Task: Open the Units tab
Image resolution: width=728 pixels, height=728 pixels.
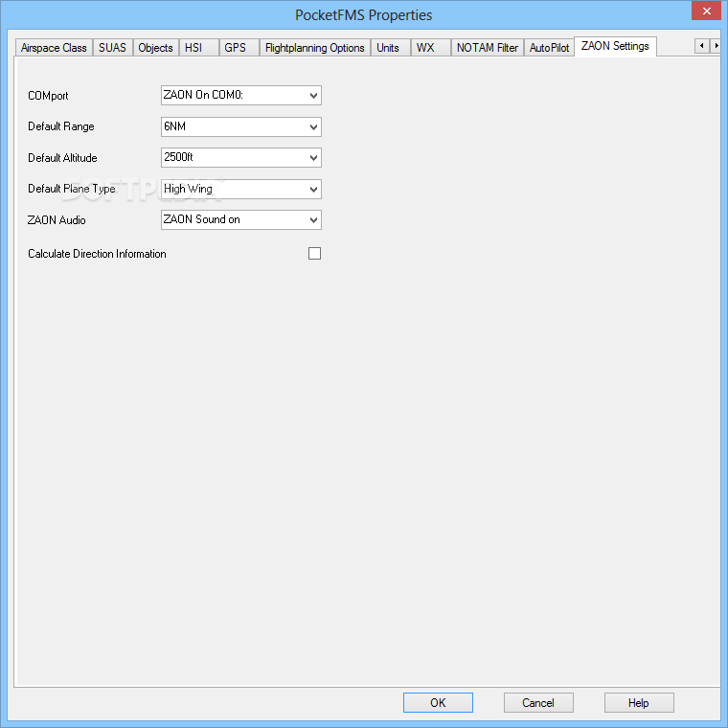Action: tap(391, 48)
